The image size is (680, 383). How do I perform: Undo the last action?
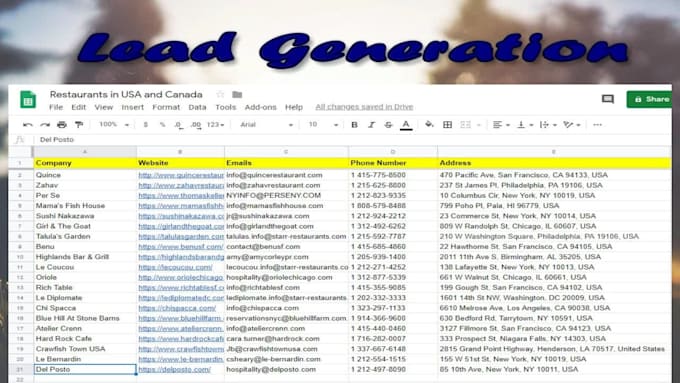28,125
